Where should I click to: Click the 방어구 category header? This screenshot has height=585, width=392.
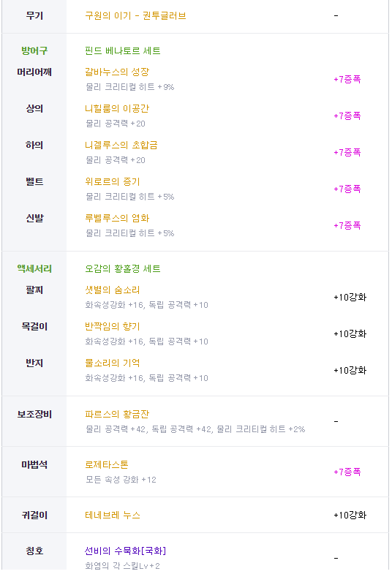click(x=34, y=50)
